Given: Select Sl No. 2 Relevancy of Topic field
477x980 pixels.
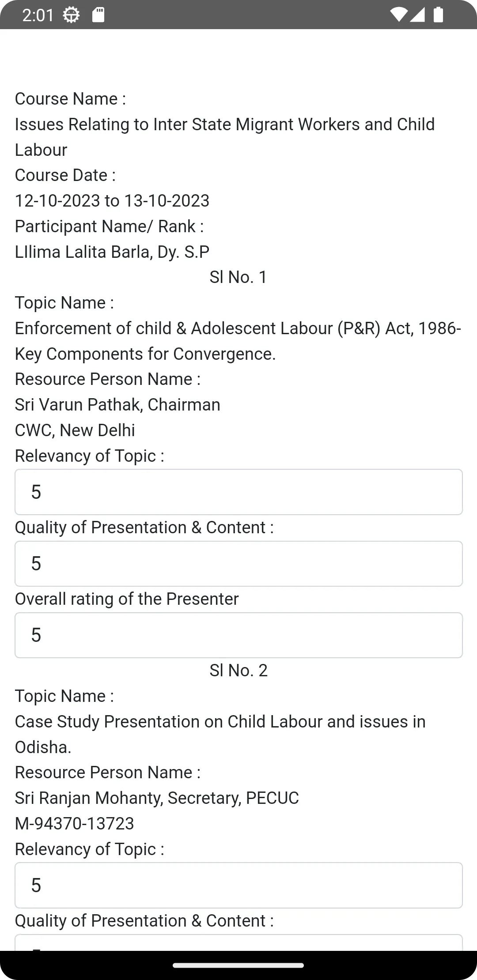Looking at the screenshot, I should 238,885.
